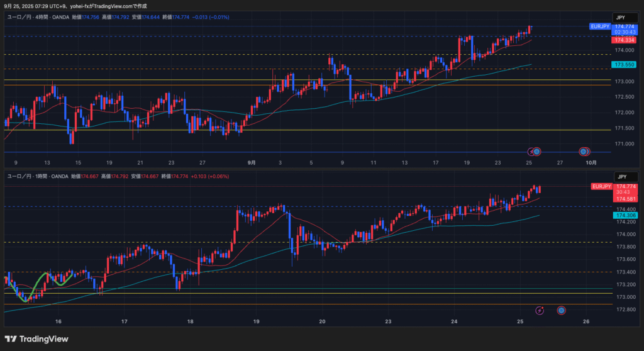
Task: Click the 10月 label on the 4-hour time axis
Action: [x=591, y=162]
